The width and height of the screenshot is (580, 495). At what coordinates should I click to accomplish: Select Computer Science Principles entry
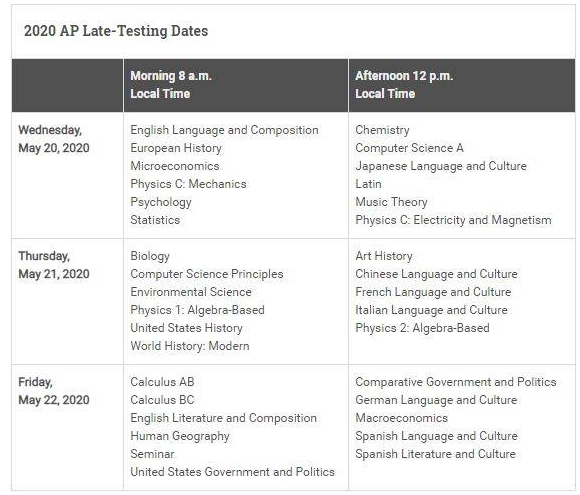pos(207,274)
